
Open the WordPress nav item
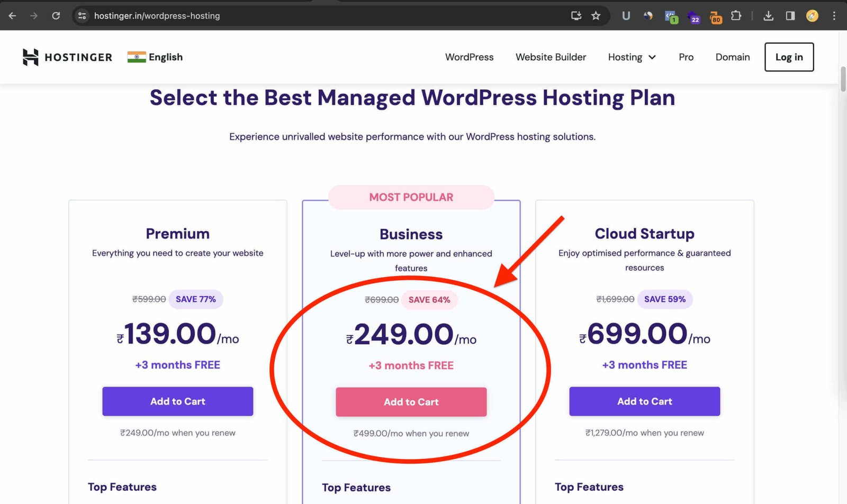pyautogui.click(x=469, y=57)
